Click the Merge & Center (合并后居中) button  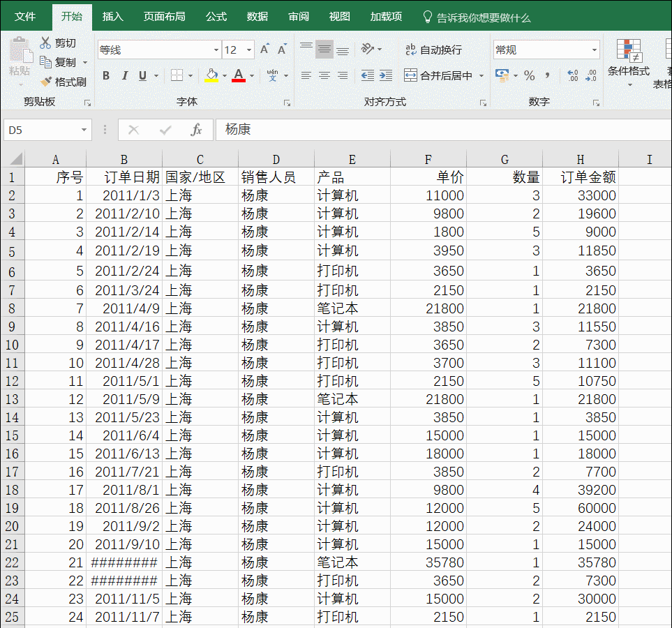439,75
